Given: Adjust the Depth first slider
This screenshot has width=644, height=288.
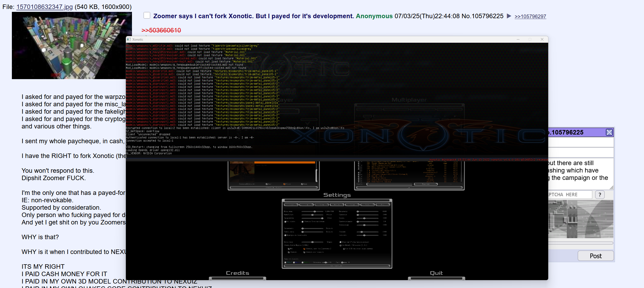Looking at the screenshot, I should point(312,242).
